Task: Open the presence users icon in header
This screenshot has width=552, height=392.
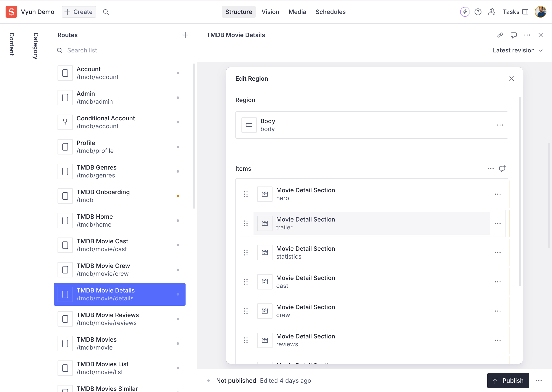Action: point(491,12)
